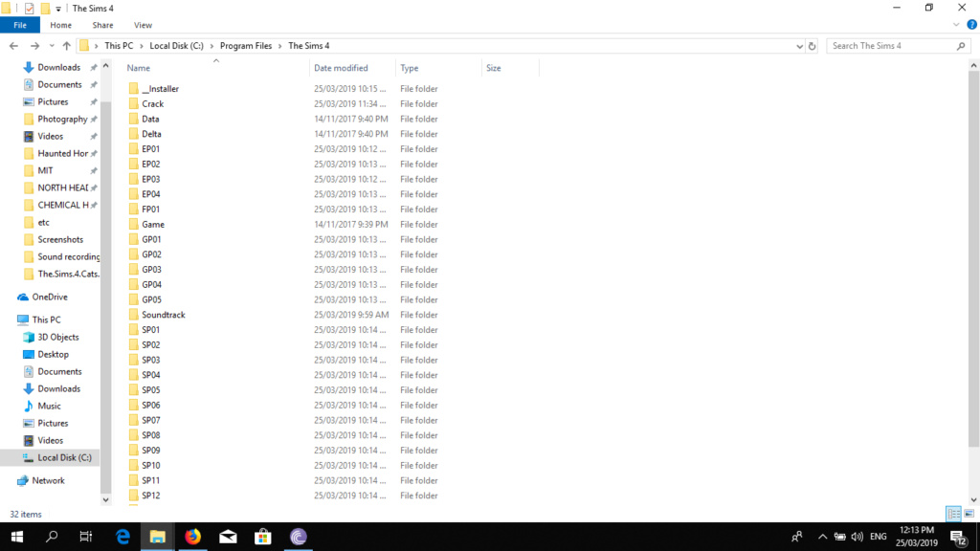Open MIT folder in sidebar

pos(45,170)
